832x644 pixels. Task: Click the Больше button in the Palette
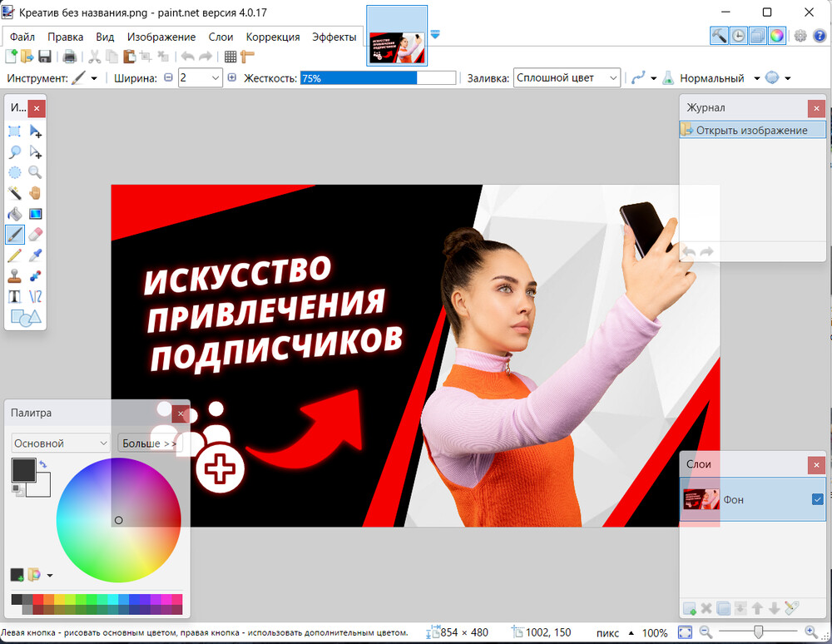[149, 443]
